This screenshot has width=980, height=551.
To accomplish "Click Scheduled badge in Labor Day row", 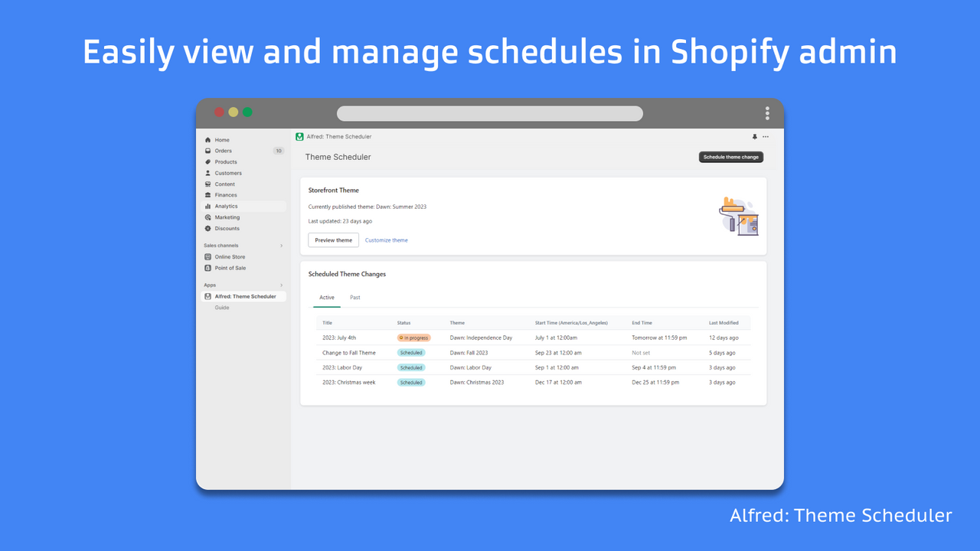I will (411, 367).
